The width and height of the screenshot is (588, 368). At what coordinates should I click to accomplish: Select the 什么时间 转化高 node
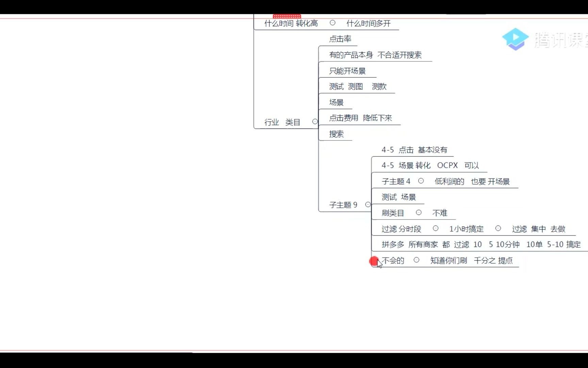[291, 23]
